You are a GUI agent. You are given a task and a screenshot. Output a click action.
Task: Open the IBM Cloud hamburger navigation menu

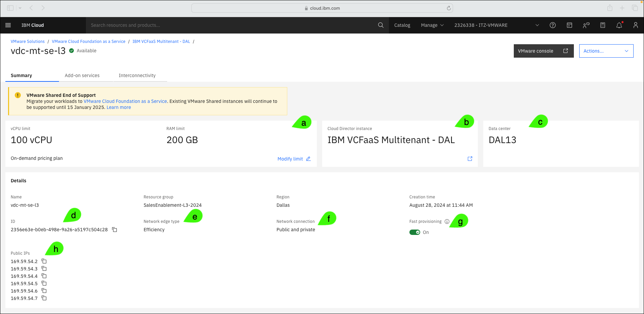click(8, 25)
